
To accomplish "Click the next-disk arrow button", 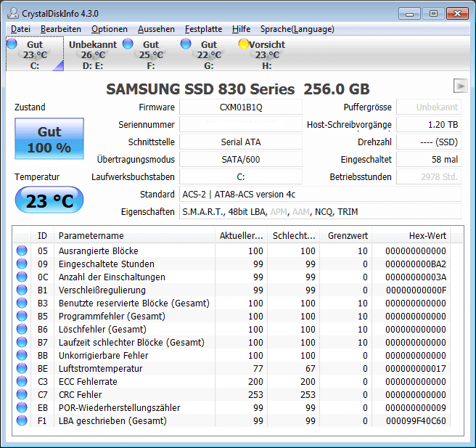I will [461, 86].
